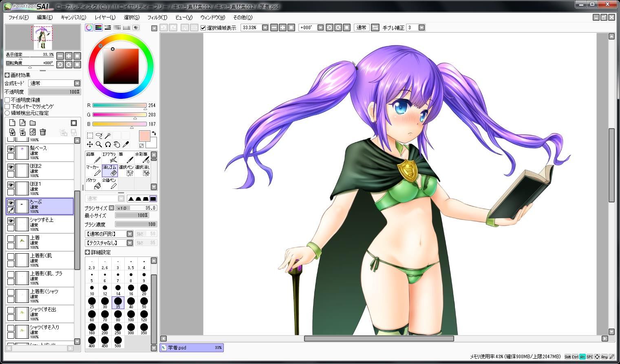The width and height of the screenshot is (620, 364).
Task: Expand the 手ブレ補正 stabilizer dropdown
Action: point(421,28)
